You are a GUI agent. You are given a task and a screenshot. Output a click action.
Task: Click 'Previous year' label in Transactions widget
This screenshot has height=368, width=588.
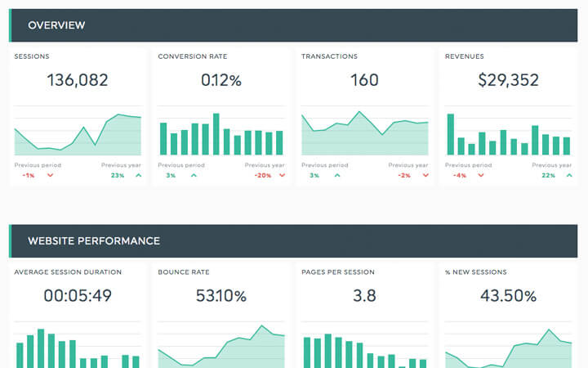[x=408, y=165]
